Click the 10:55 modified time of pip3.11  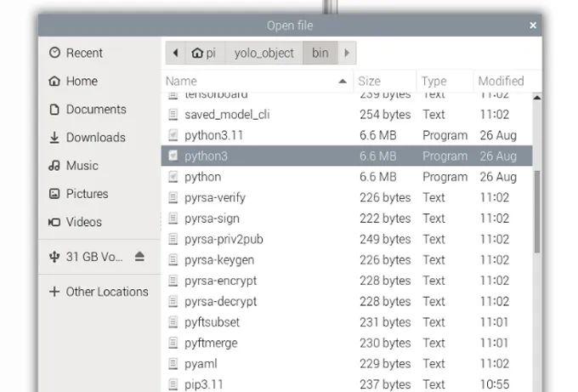pyautogui.click(x=495, y=384)
